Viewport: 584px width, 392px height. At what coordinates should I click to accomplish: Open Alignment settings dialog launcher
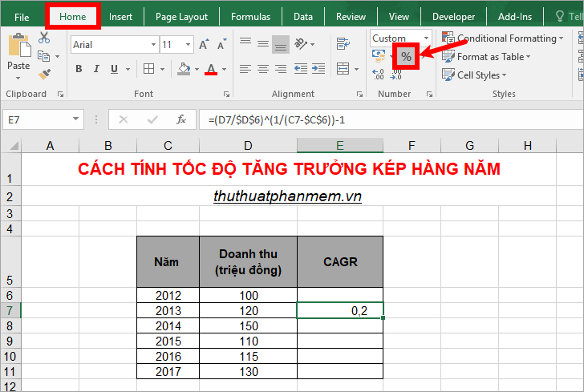point(359,95)
